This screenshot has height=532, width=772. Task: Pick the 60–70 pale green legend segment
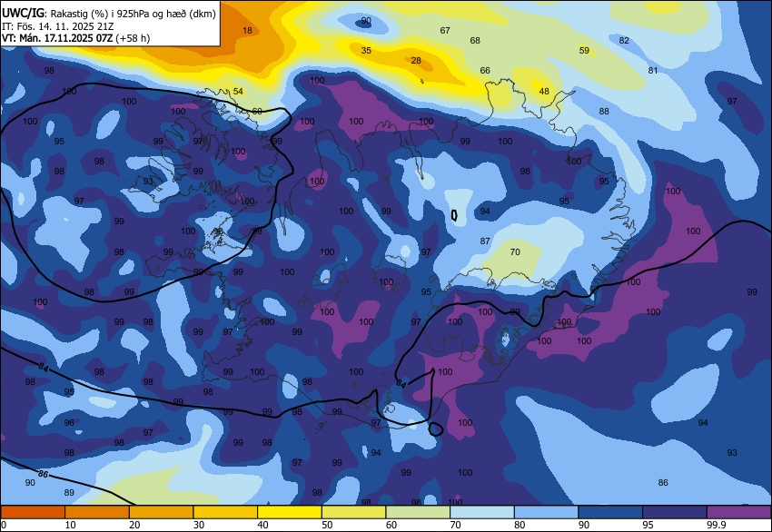(418, 512)
